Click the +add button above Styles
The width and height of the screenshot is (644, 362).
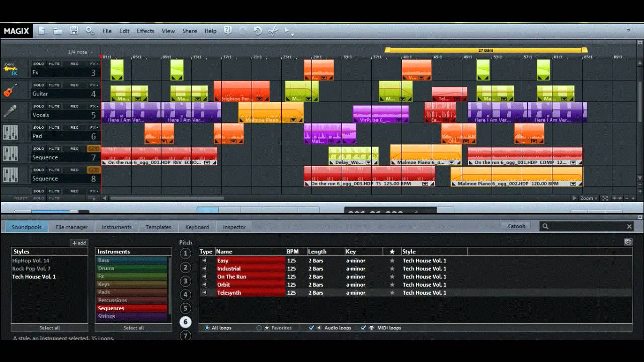coord(79,243)
